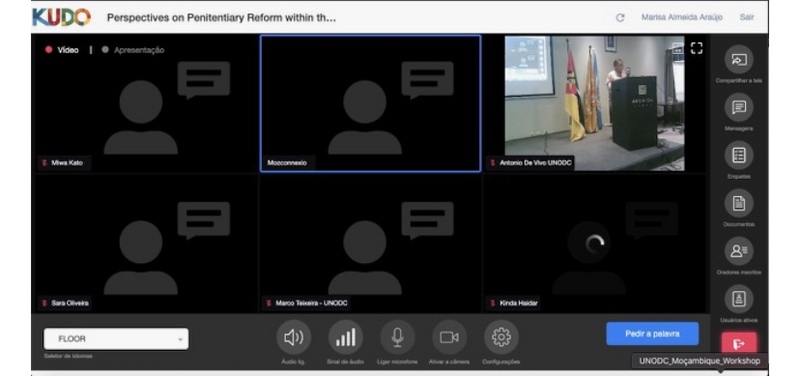Image resolution: width=800 pixels, height=376 pixels.
Task: Expand the FLOOR language selector dropdown
Action: 116,339
